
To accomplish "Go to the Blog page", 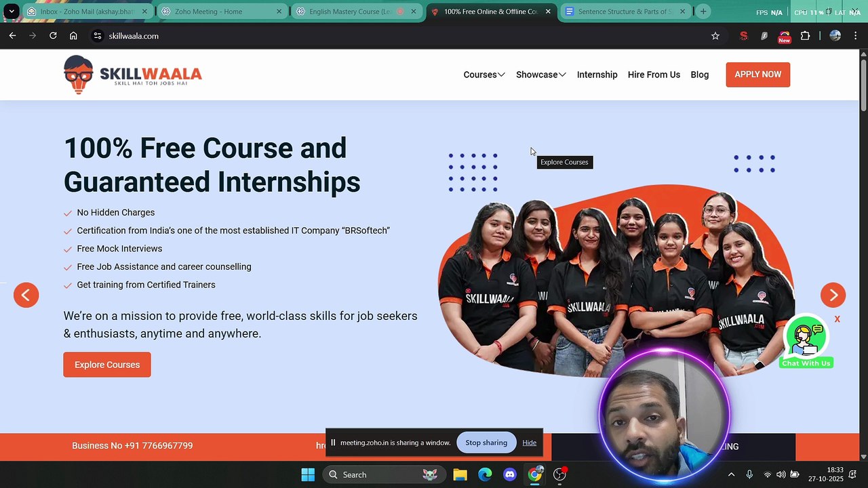I will [x=700, y=75].
